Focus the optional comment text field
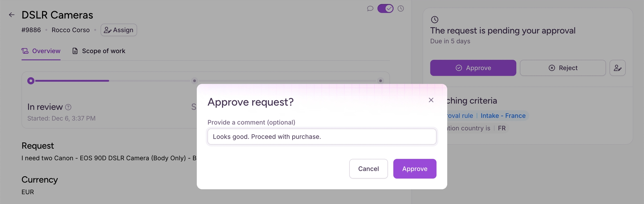 (x=321, y=137)
